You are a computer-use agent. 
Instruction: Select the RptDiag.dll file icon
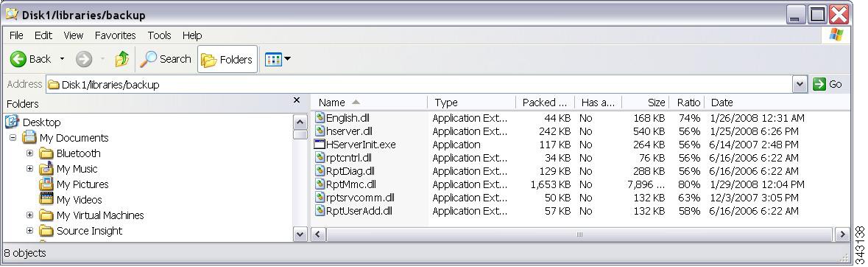tap(320, 171)
